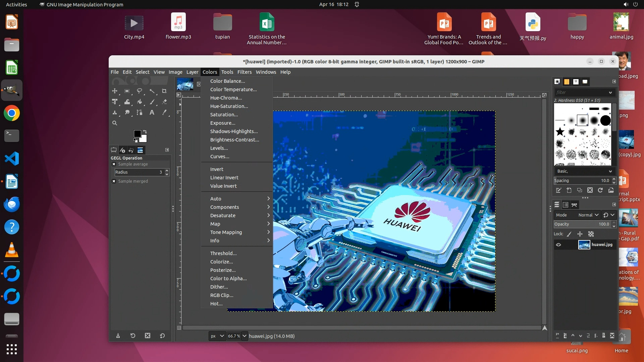This screenshot has height=362, width=644.
Task: Toggle the Sample average checkbox
Action: [114, 164]
